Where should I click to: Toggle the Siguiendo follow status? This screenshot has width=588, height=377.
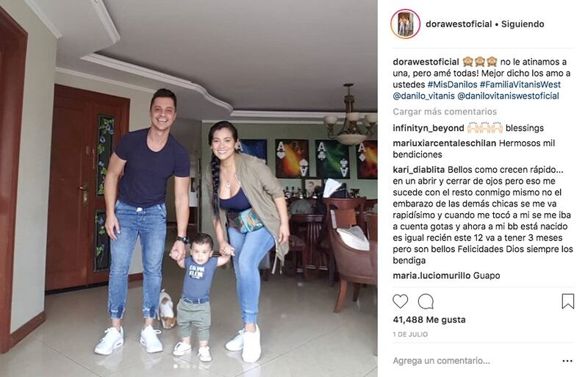523,24
